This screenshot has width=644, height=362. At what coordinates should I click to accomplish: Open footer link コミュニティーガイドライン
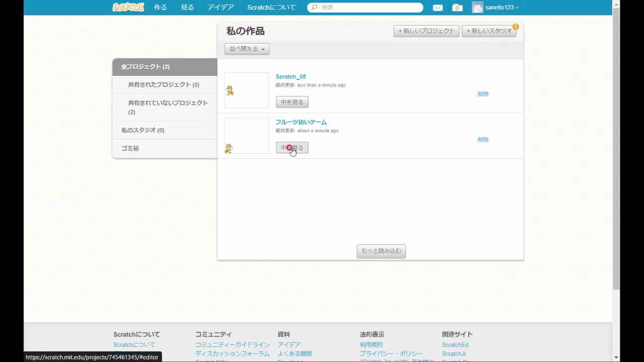(232, 345)
